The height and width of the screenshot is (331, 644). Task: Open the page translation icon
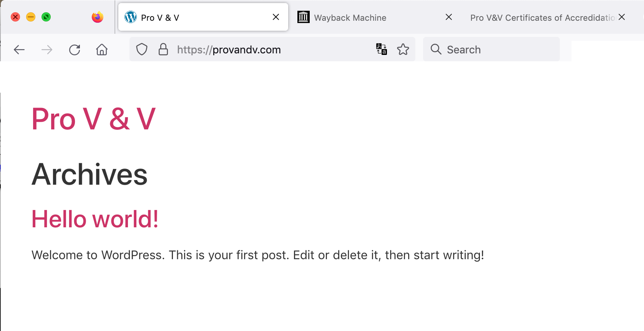point(381,49)
